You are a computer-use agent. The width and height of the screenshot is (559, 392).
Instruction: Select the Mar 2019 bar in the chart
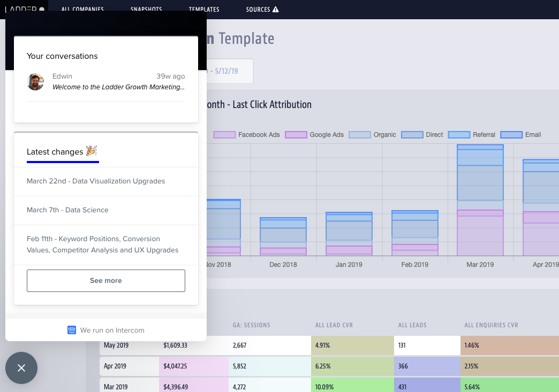480,214
